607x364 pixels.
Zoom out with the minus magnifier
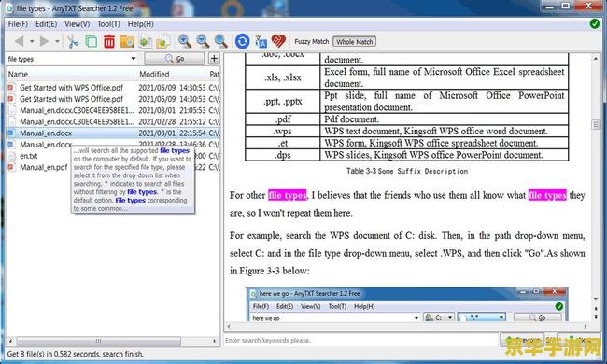pos(203,41)
